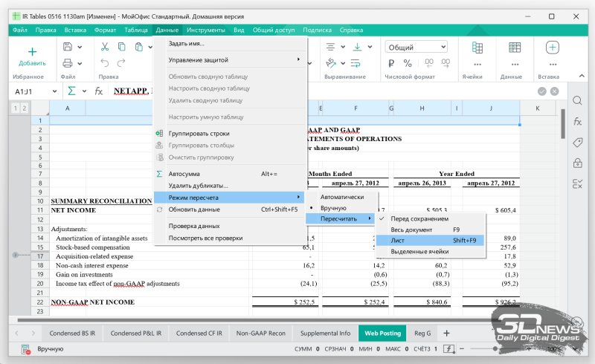Switch to the Non-GAAP Recon sheet tab

coord(261,334)
